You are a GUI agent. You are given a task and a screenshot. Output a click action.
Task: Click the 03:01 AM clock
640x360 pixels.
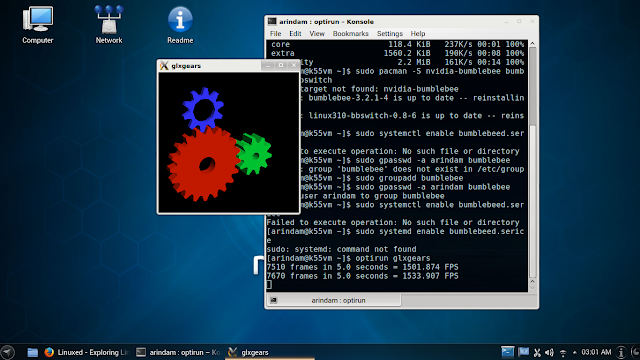[596, 352]
